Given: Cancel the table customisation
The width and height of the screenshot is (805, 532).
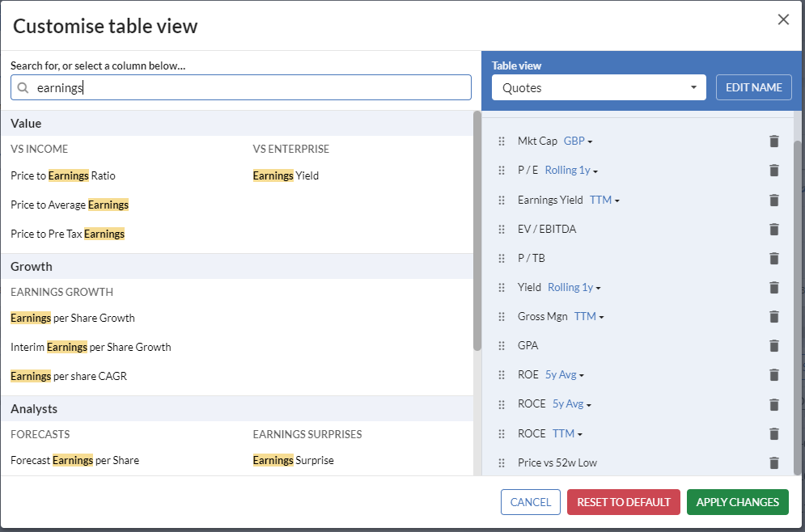Looking at the screenshot, I should 531,502.
